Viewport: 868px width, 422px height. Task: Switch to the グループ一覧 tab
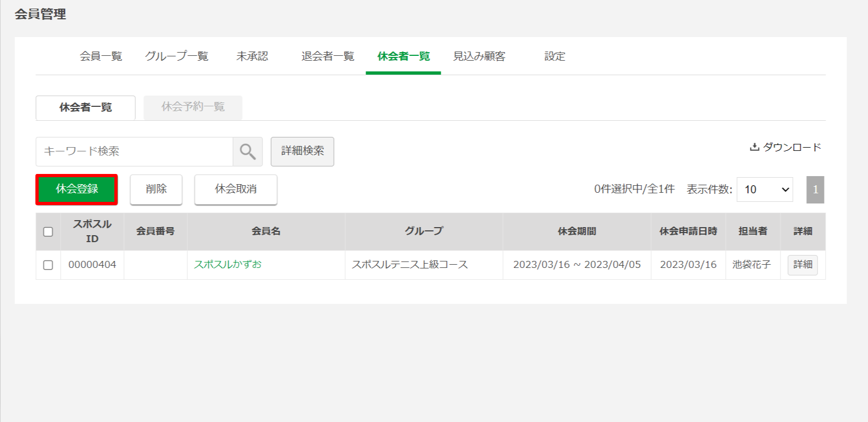[x=177, y=56]
